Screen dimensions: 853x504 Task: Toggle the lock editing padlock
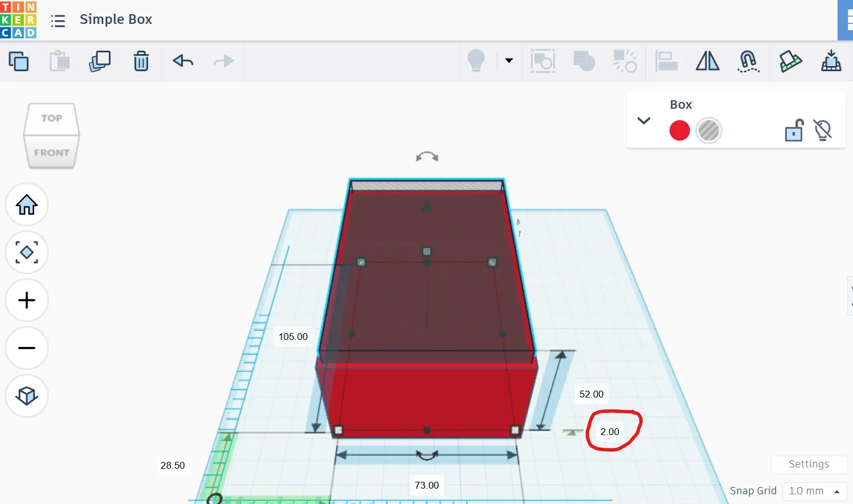click(794, 130)
